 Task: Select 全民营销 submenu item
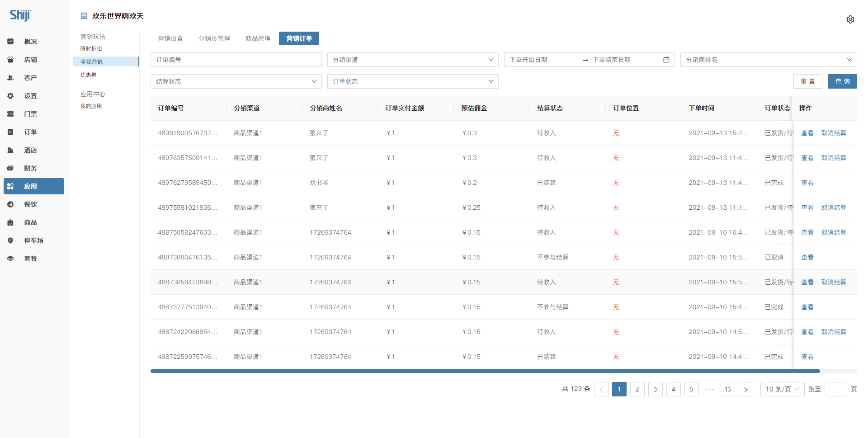(106, 61)
